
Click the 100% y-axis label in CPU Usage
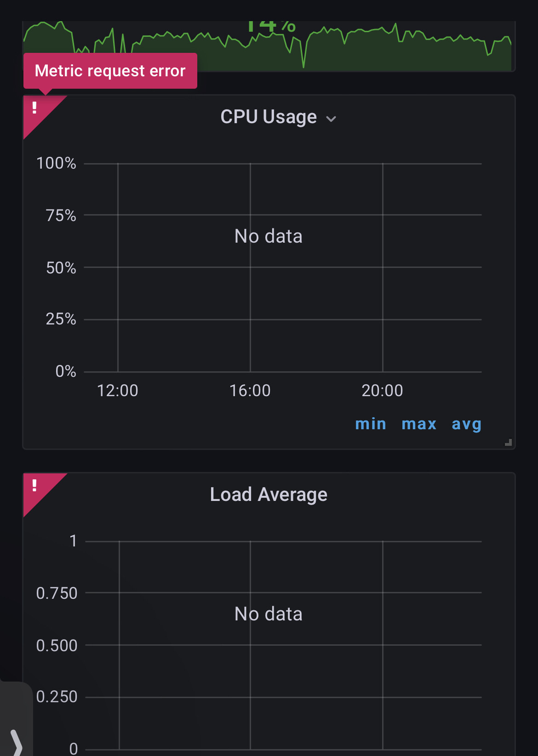(56, 163)
